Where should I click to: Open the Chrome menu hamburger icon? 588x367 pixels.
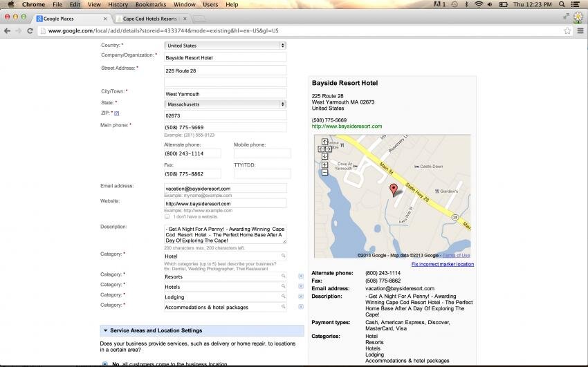coord(580,30)
